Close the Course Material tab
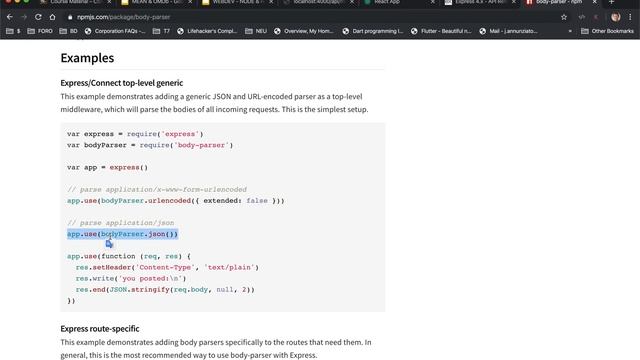Image resolution: width=640 pixels, height=360 pixels. (109, 2)
